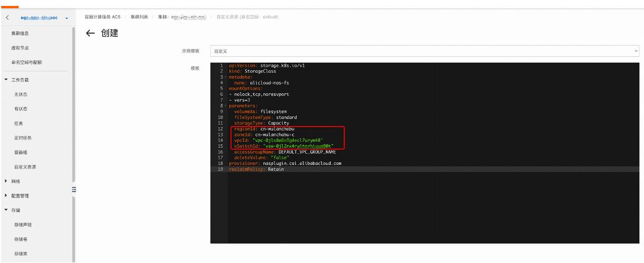The width and height of the screenshot is (644, 263).
Task: Click in the YAML editor empty area
Action: pyautogui.click(x=433, y=207)
